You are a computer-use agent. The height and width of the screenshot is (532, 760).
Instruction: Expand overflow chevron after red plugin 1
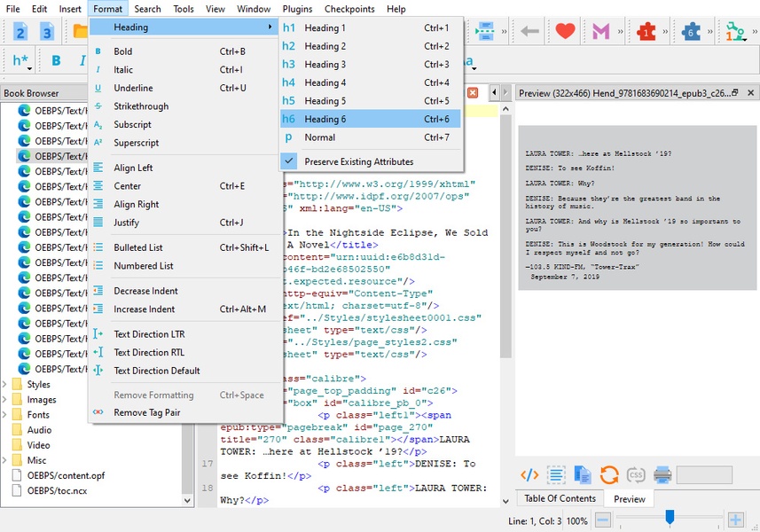(x=665, y=32)
